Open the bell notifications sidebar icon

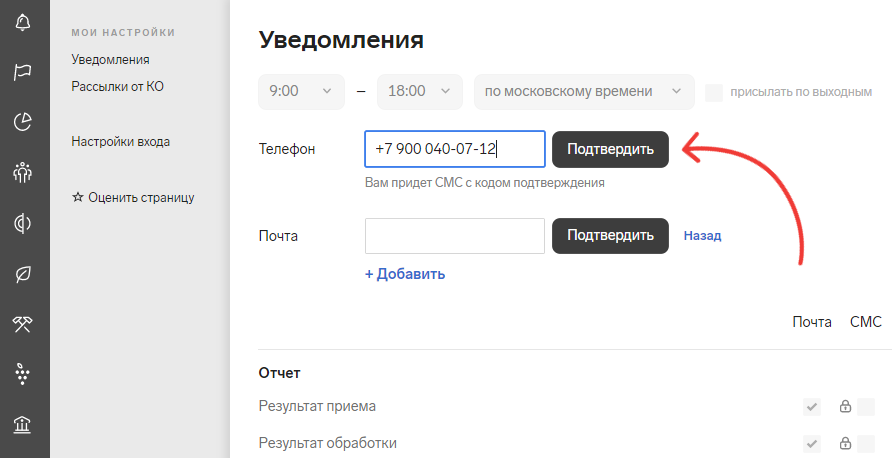[x=22, y=22]
